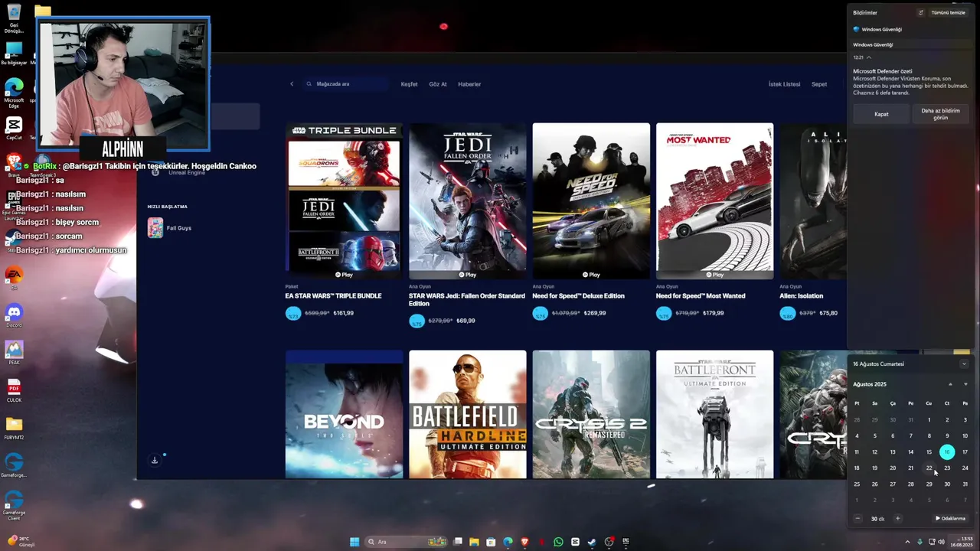Click the 16 Ağustos Cumartesi date text
This screenshot has width=980, height=551.
tap(878, 364)
